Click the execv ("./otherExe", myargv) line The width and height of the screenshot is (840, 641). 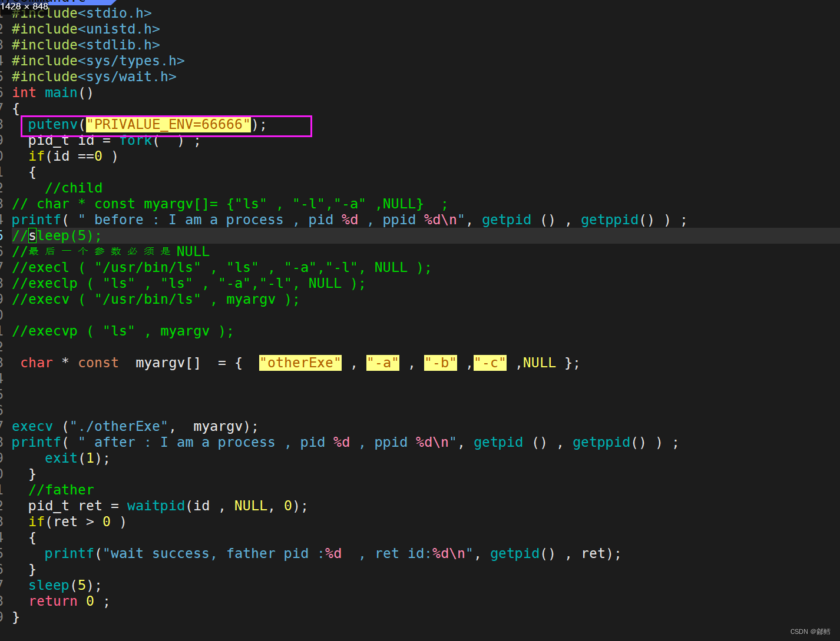tap(135, 426)
